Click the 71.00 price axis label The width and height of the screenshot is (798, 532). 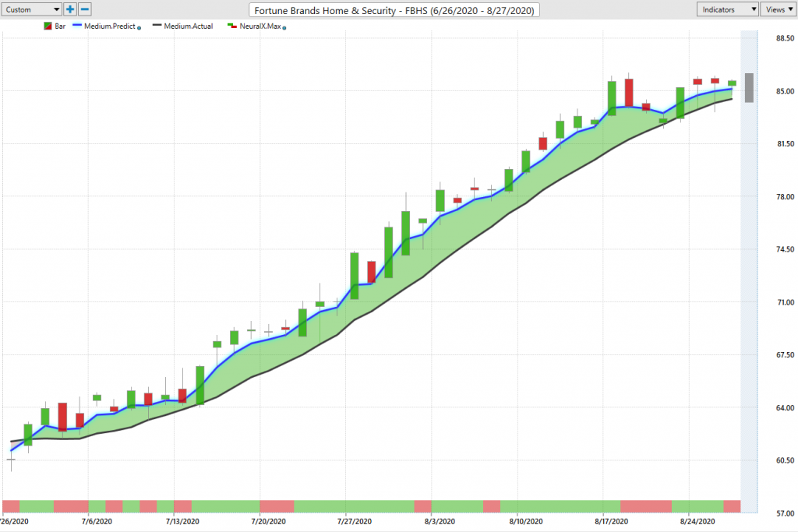tap(785, 303)
